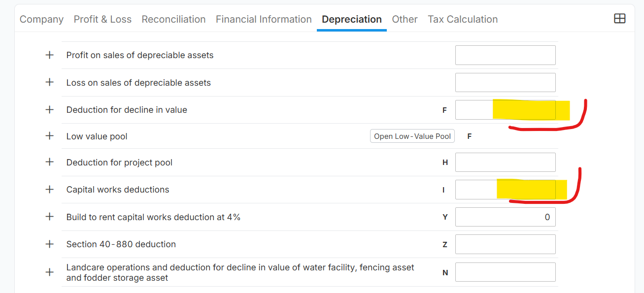
Task: Select the Financial Information tab
Action: pyautogui.click(x=264, y=19)
